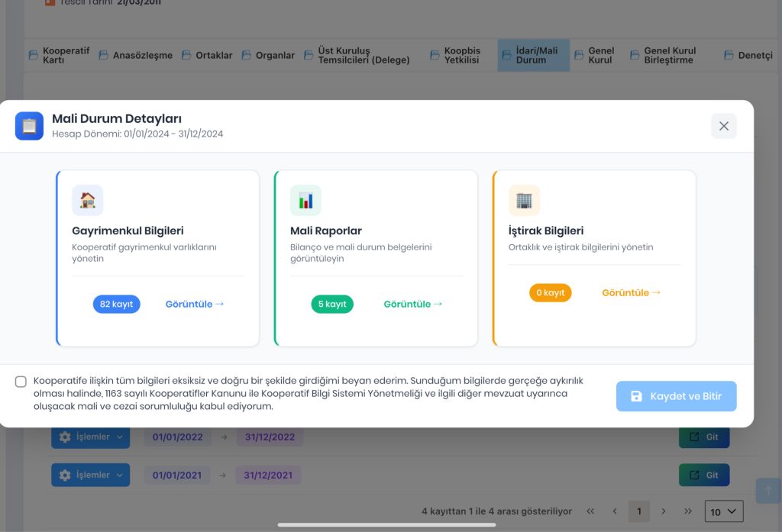Expand İşlemler dropdown for the 2022 row

(91, 437)
